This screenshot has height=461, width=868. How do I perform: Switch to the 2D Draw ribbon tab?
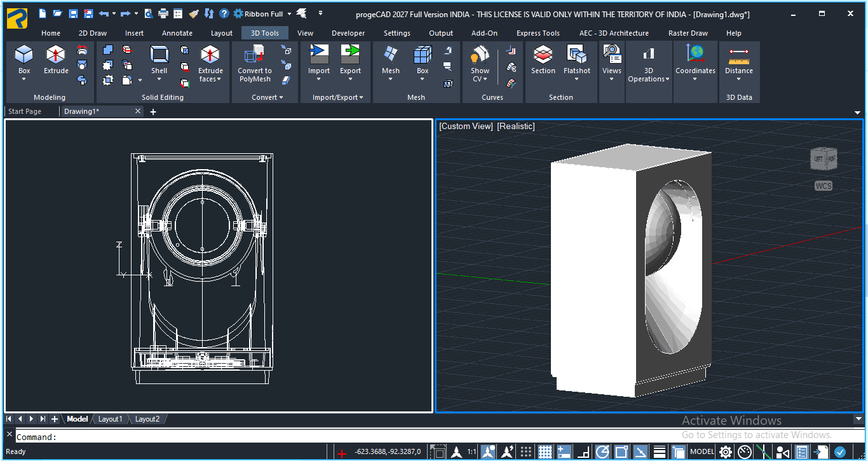pyautogui.click(x=93, y=33)
